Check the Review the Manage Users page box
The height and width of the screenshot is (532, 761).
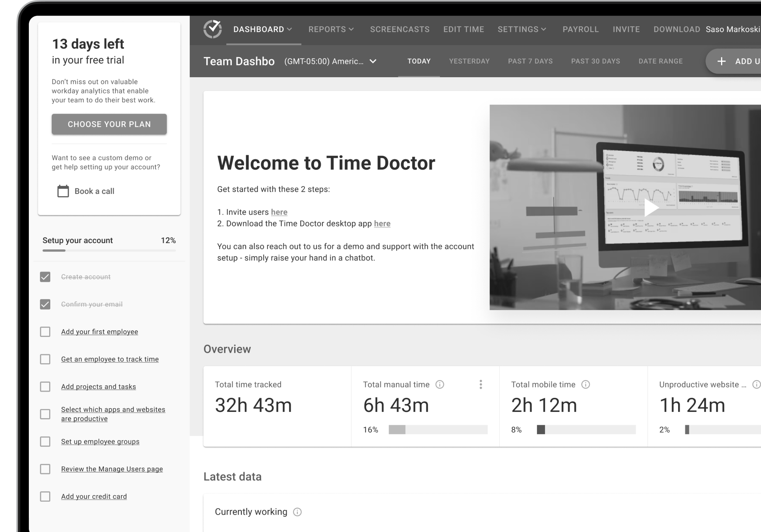(45, 469)
